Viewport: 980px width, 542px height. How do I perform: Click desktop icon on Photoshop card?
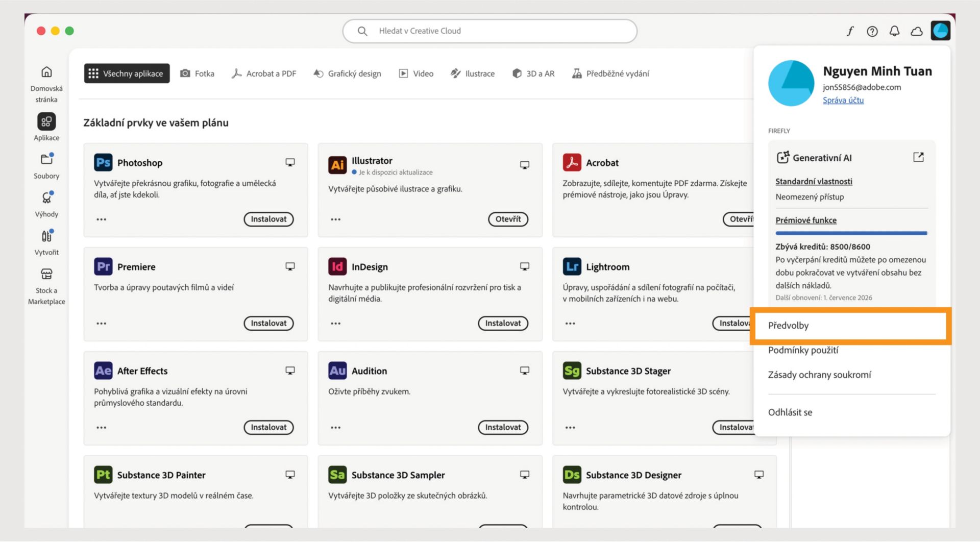tap(290, 162)
